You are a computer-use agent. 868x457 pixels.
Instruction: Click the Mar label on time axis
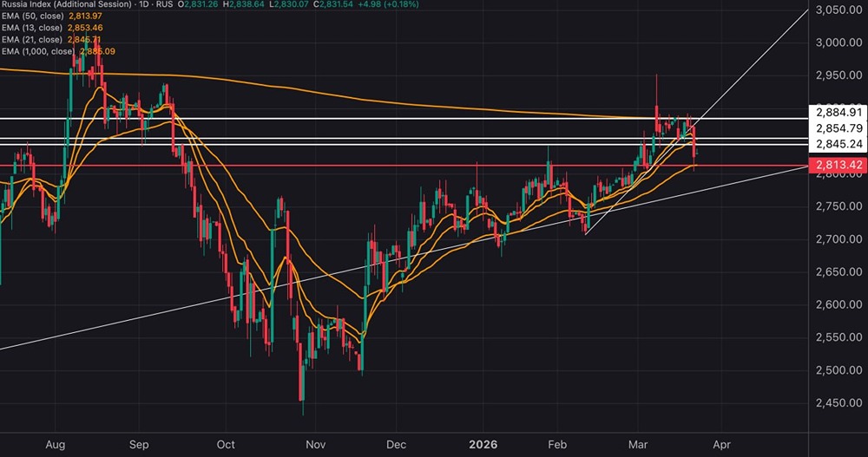point(638,445)
